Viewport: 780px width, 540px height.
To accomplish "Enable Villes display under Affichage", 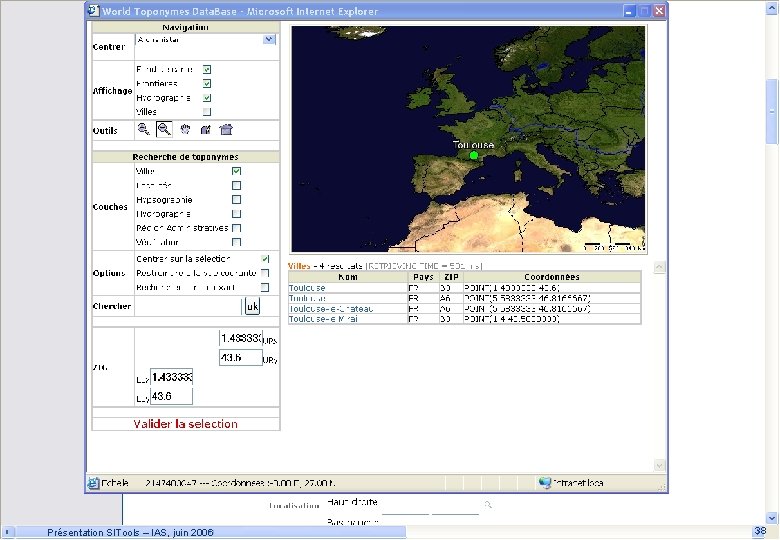I will 207,112.
